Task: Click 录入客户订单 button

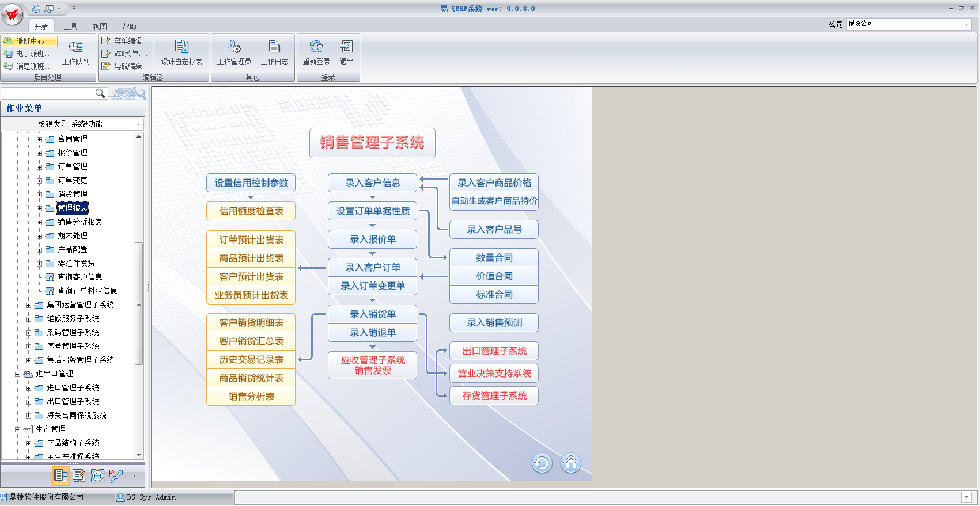Action: tap(373, 267)
